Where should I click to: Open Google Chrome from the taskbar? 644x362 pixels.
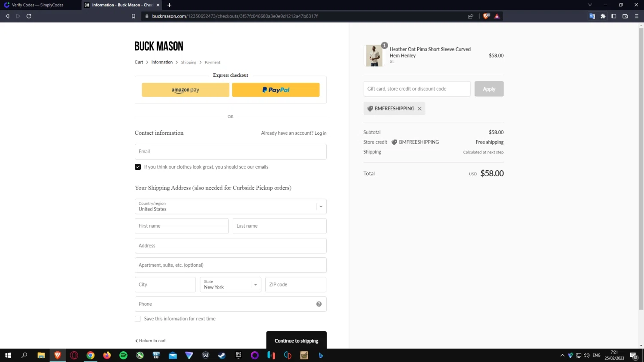(x=91, y=355)
